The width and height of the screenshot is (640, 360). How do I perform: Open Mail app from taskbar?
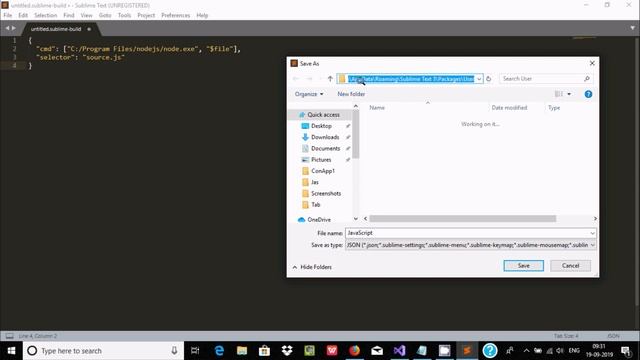(x=377, y=351)
